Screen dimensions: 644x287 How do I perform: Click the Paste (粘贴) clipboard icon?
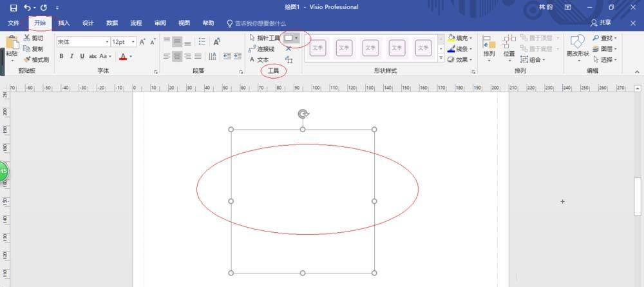(12, 43)
